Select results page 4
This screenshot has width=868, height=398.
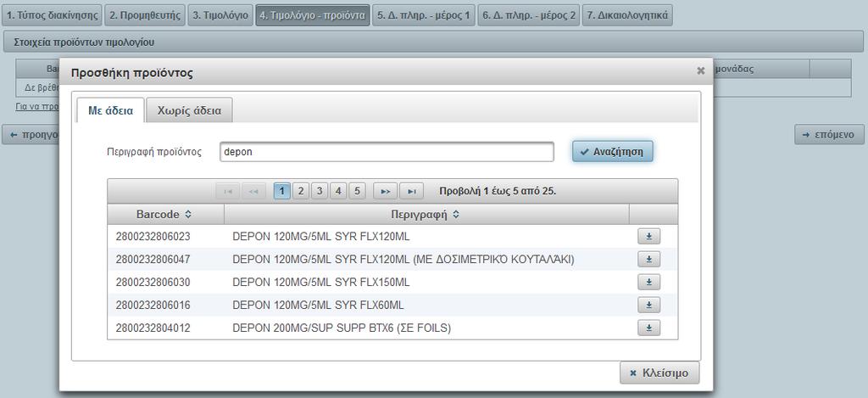338,191
